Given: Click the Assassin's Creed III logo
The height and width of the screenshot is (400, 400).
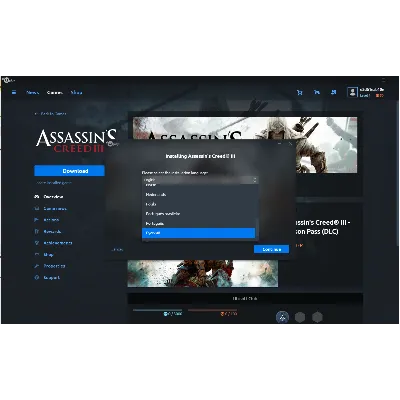Looking at the screenshot, I should [x=76, y=141].
